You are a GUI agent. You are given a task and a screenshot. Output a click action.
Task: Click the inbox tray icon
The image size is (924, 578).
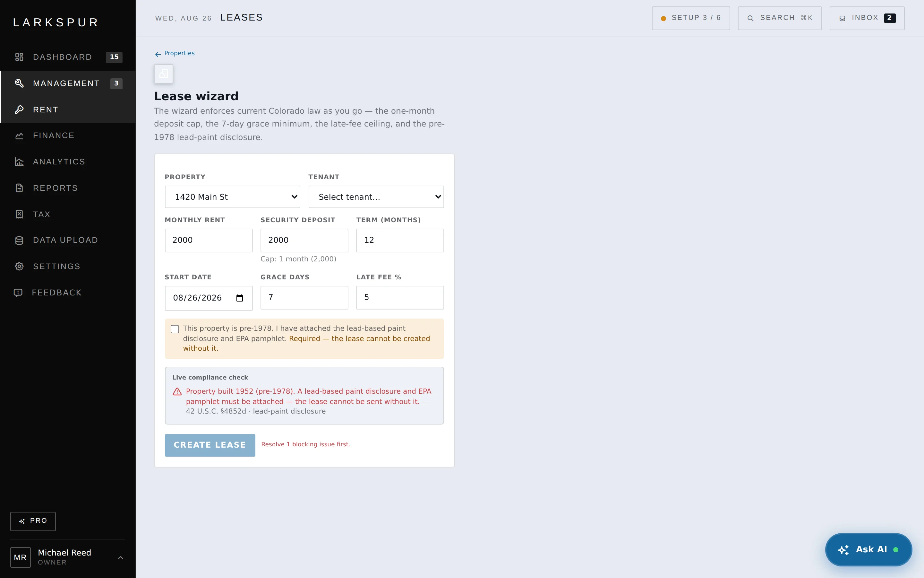(842, 18)
